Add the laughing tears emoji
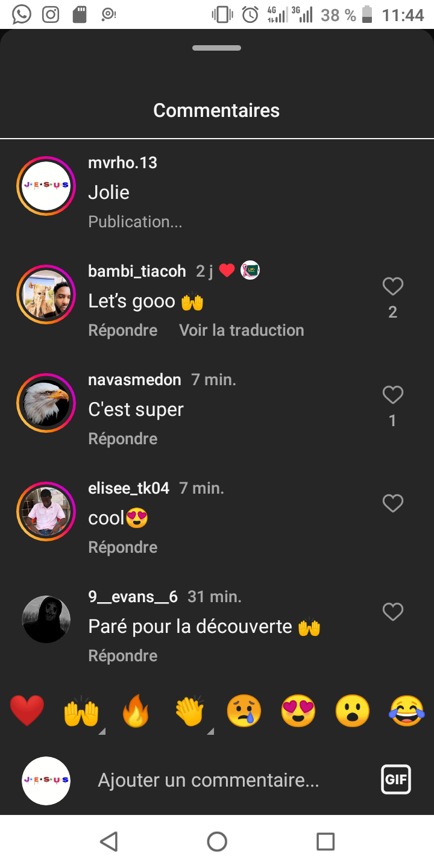434x868 pixels. click(407, 711)
